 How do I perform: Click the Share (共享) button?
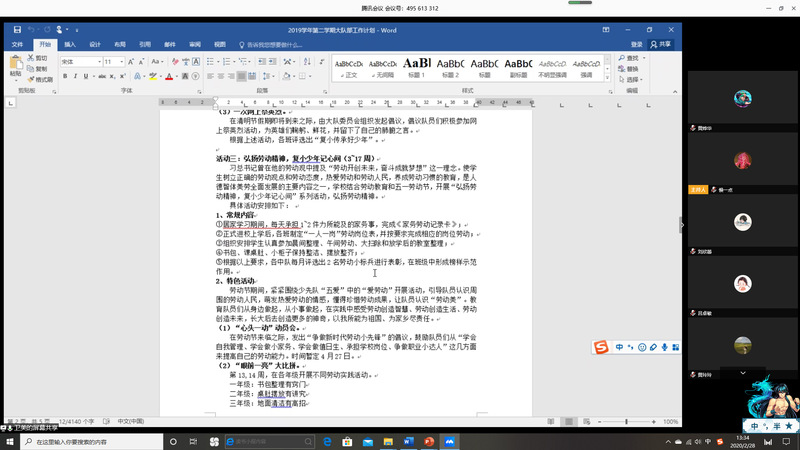pos(661,44)
